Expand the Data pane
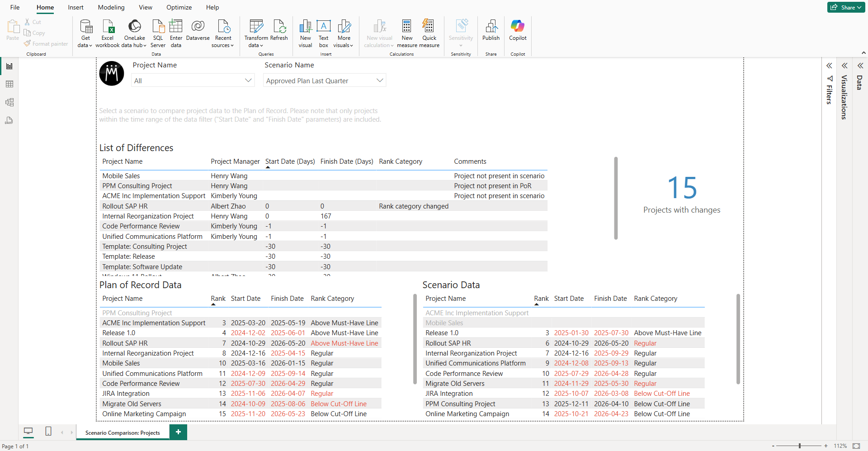The height and width of the screenshot is (451, 868). click(x=860, y=66)
